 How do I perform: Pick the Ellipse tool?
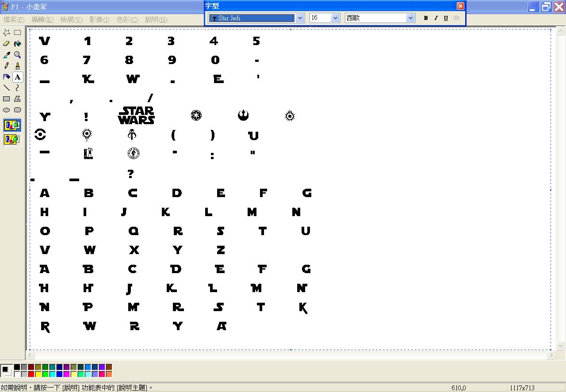pyautogui.click(x=7, y=110)
